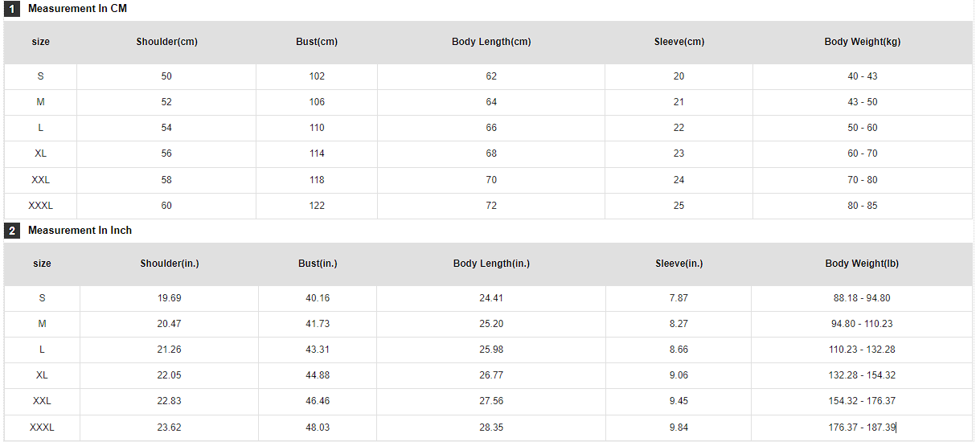Click the shoulder value 19.69 cell
The width and height of the screenshot is (980, 446).
(170, 298)
